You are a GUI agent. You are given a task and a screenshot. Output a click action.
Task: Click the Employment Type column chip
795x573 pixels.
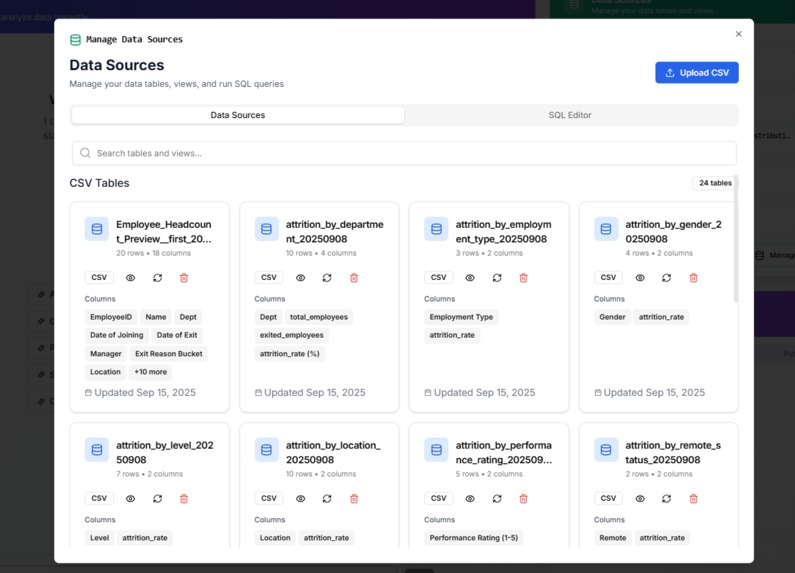pos(461,317)
